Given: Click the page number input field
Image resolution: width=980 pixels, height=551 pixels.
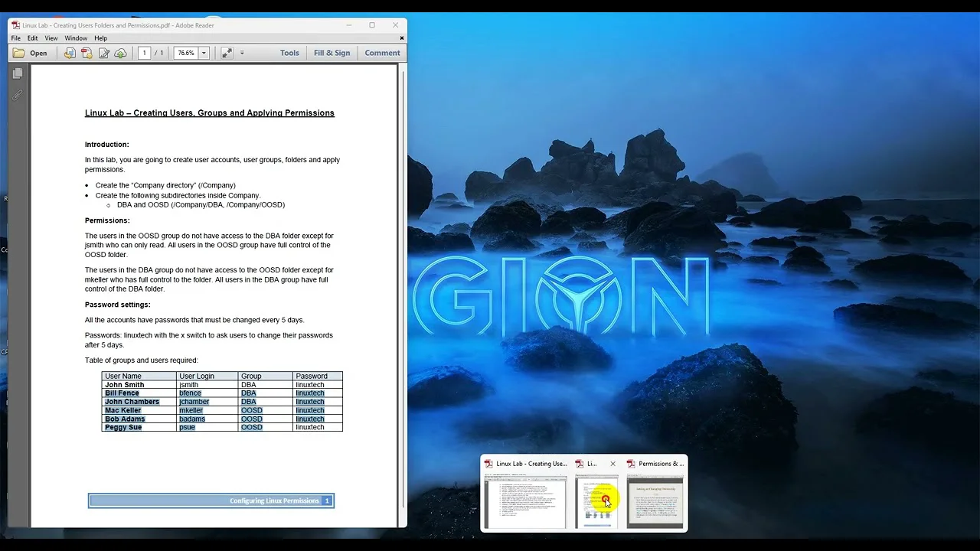Looking at the screenshot, I should click(144, 53).
